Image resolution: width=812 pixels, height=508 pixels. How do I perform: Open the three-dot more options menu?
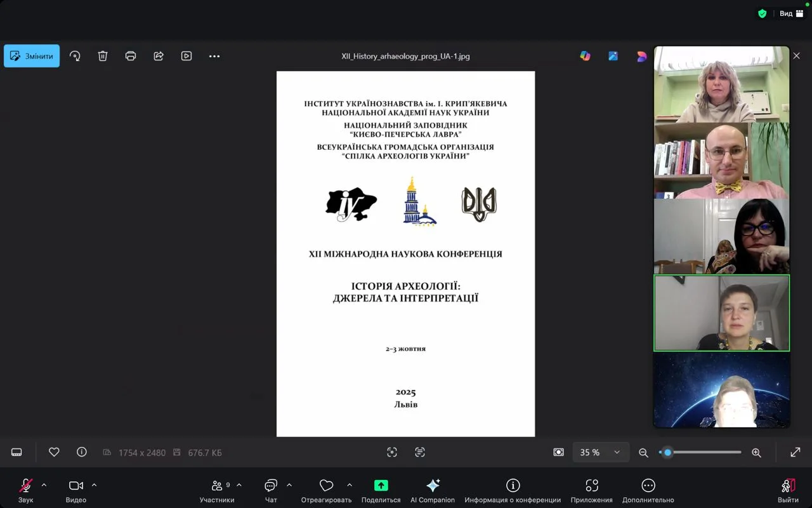point(214,56)
